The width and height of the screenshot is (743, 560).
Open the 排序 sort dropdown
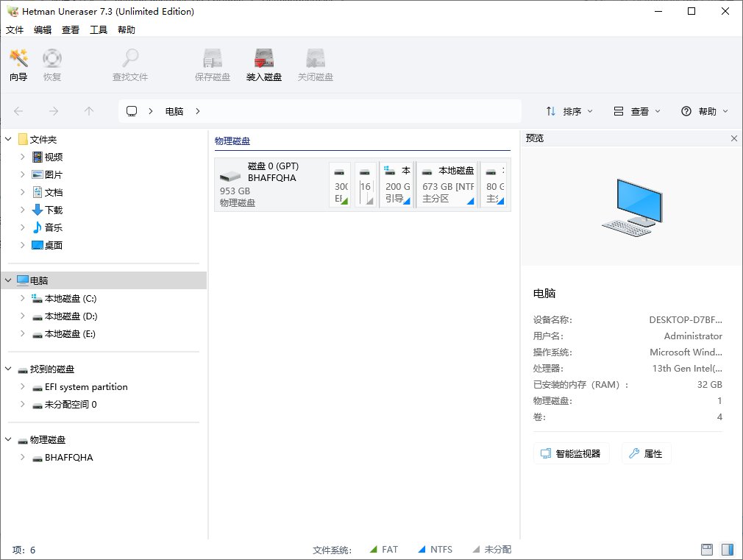(x=569, y=111)
